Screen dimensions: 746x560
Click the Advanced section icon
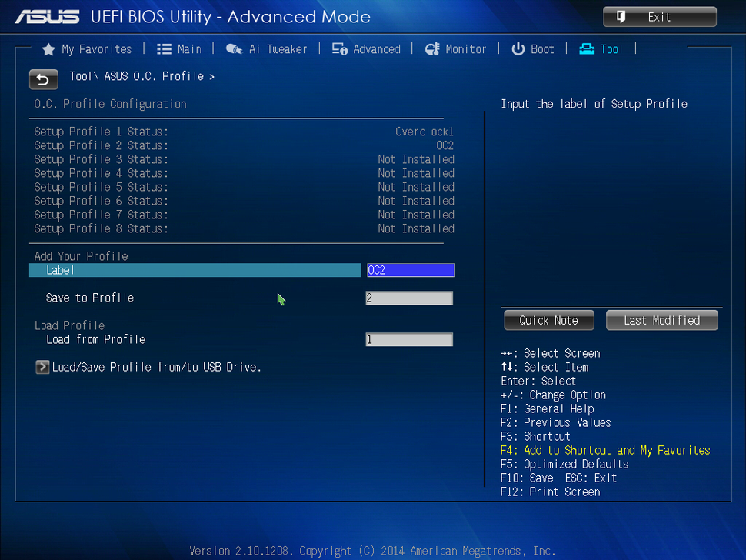click(339, 48)
